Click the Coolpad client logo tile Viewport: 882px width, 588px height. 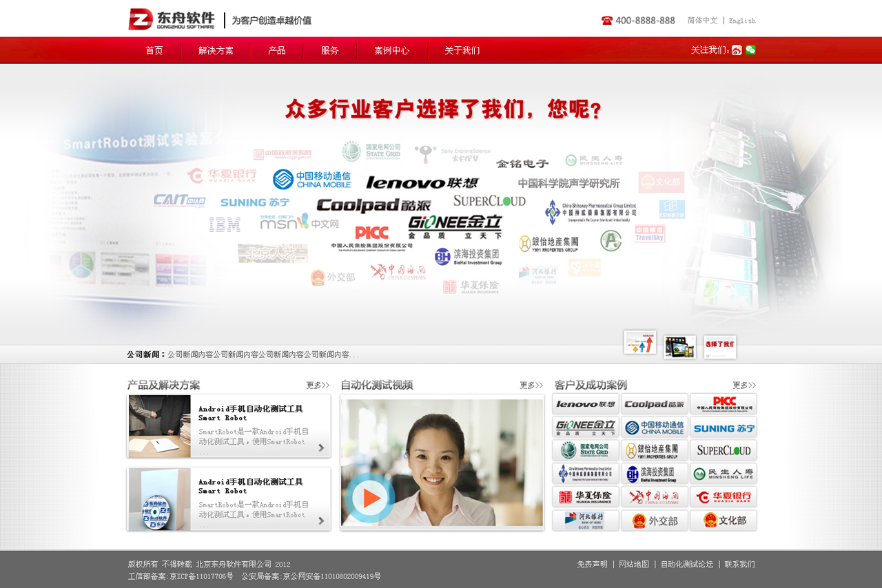pyautogui.click(x=655, y=404)
